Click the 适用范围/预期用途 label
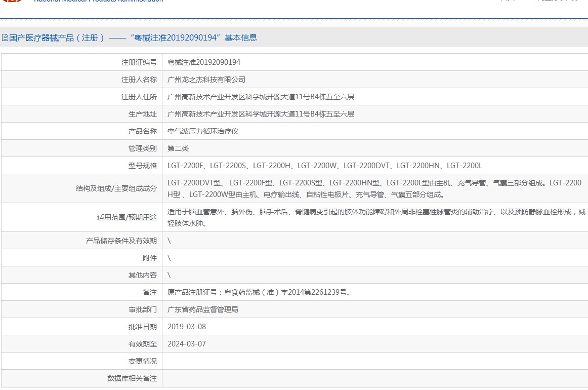This screenshot has width=588, height=390. point(127,217)
